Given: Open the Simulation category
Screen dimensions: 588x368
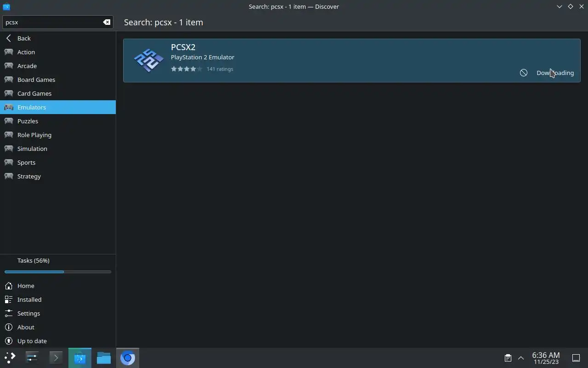Looking at the screenshot, I should pos(58,149).
